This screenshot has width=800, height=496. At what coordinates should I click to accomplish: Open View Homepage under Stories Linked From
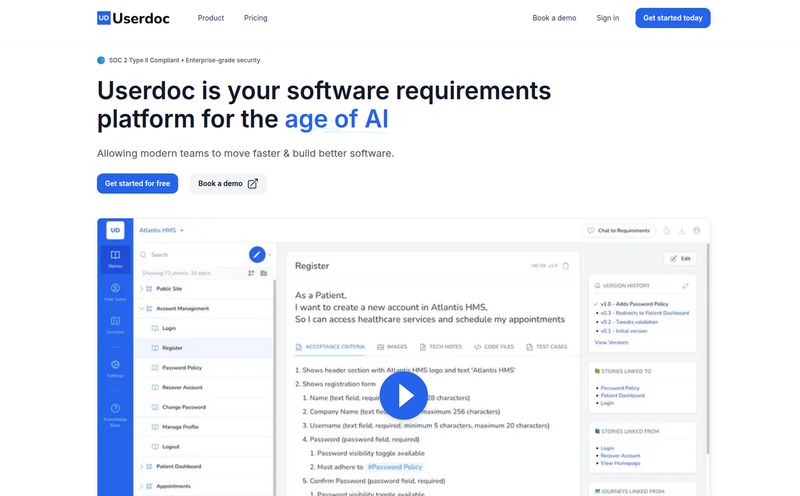click(x=620, y=463)
